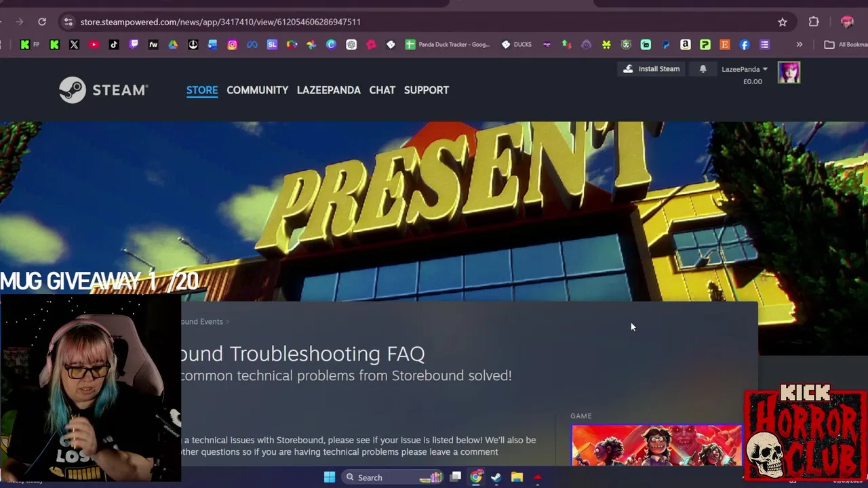Open the SUPPORT page on Steam
868x488 pixels.
coord(427,90)
